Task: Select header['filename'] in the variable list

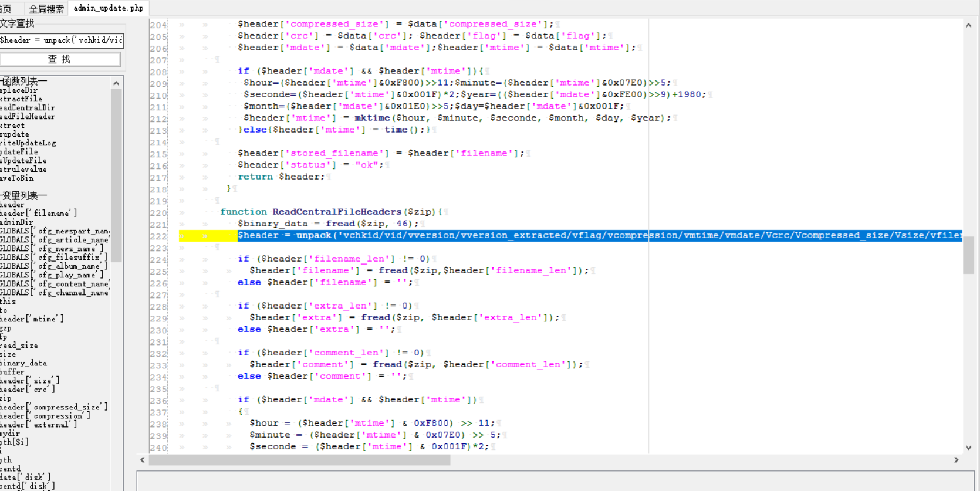Action: click(x=39, y=214)
